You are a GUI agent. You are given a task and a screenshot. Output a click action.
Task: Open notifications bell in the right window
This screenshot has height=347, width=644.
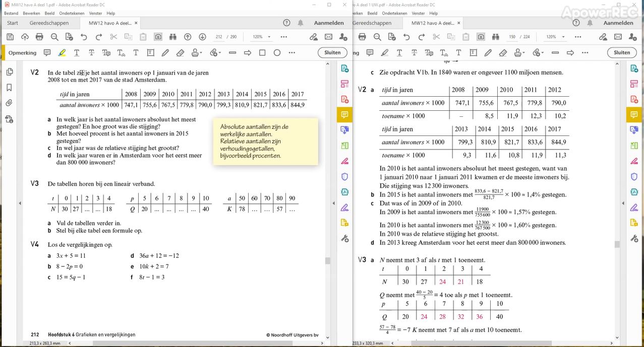(x=590, y=23)
